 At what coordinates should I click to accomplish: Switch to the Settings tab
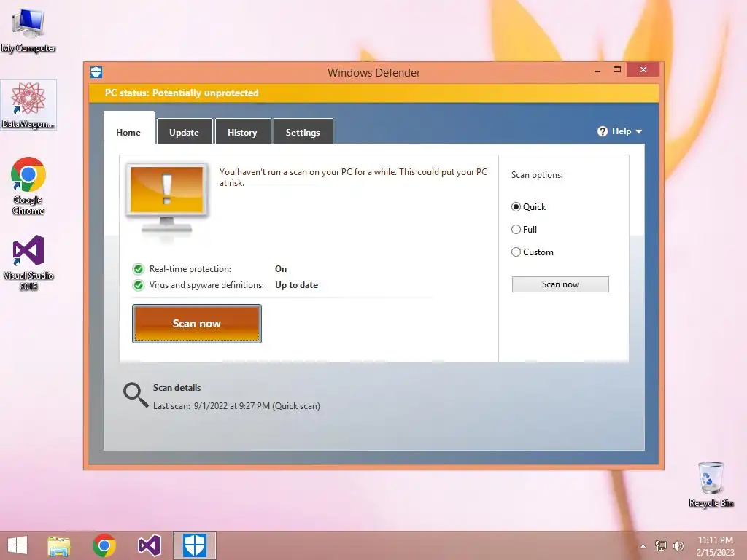pos(303,133)
